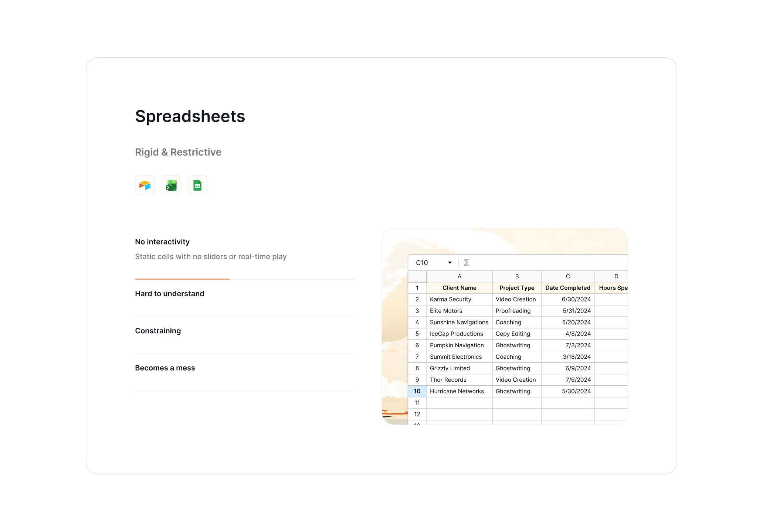This screenshot has width=763, height=532.
Task: Click the Airtable app icon
Action: [145, 185]
